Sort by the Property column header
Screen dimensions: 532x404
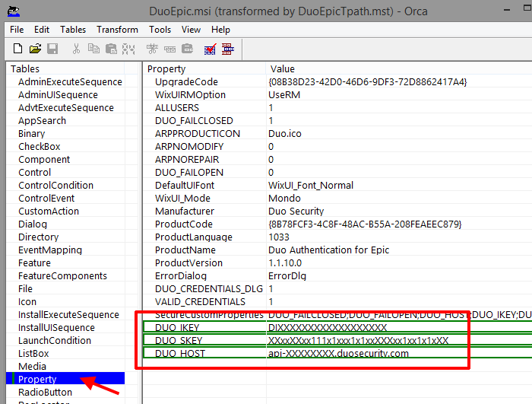coord(204,68)
